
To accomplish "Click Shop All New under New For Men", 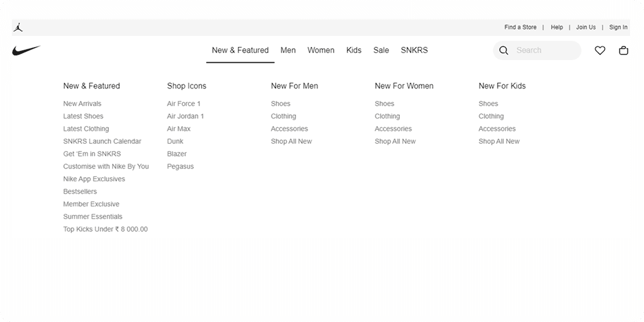I will [x=291, y=141].
